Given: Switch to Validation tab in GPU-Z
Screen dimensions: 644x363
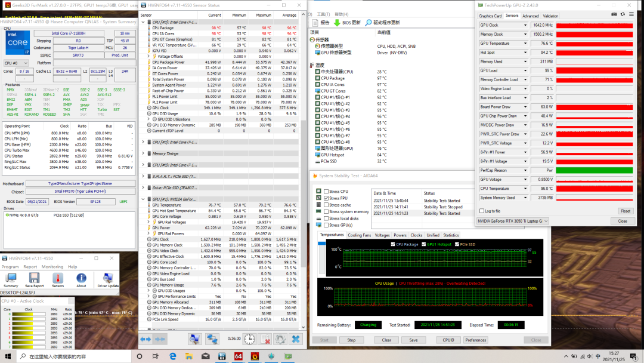Looking at the screenshot, I should pyautogui.click(x=550, y=16).
